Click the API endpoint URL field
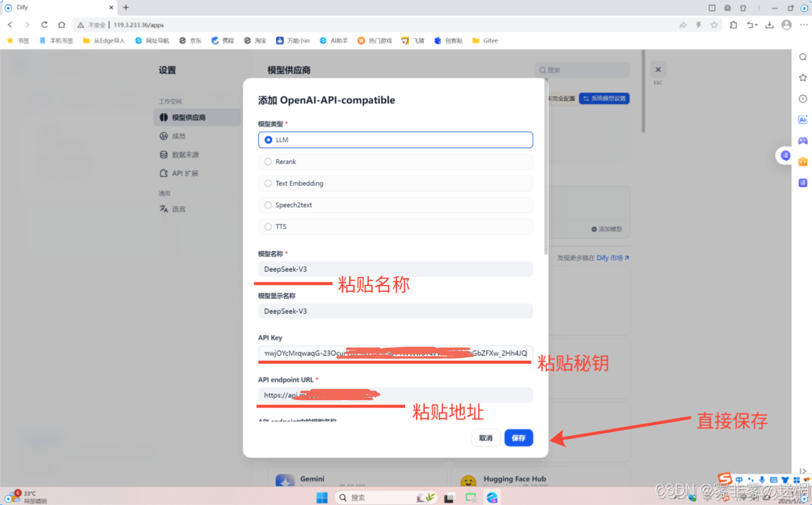The height and width of the screenshot is (505, 812). point(395,395)
